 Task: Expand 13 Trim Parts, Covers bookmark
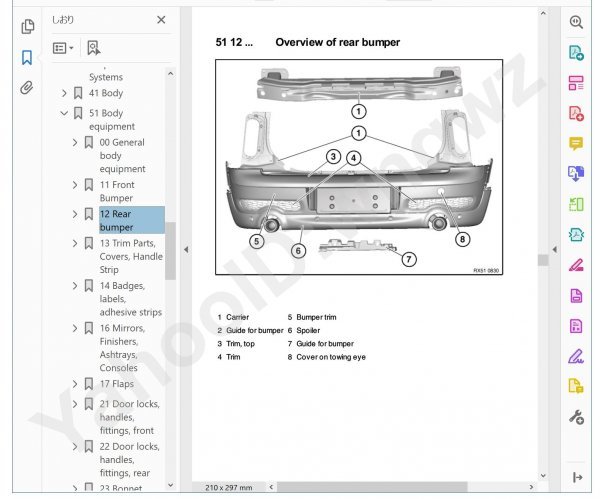[x=75, y=243]
